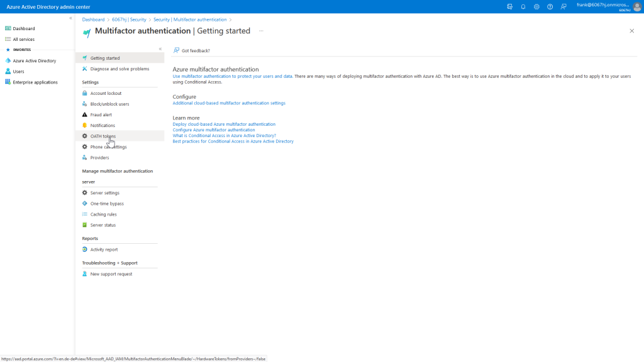
Task: Open the ellipsis menu beside Getting started
Action: pos(261,31)
